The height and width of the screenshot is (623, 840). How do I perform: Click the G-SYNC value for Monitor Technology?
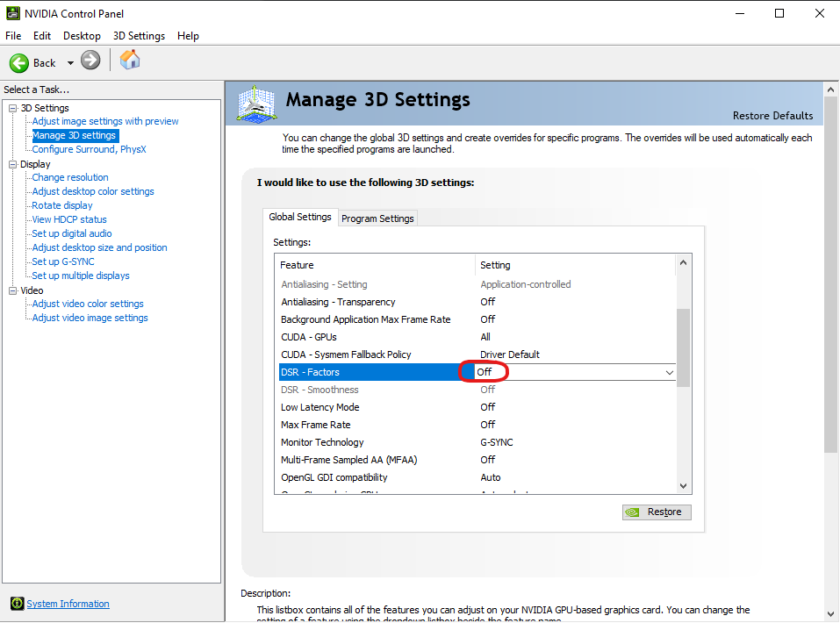point(497,442)
